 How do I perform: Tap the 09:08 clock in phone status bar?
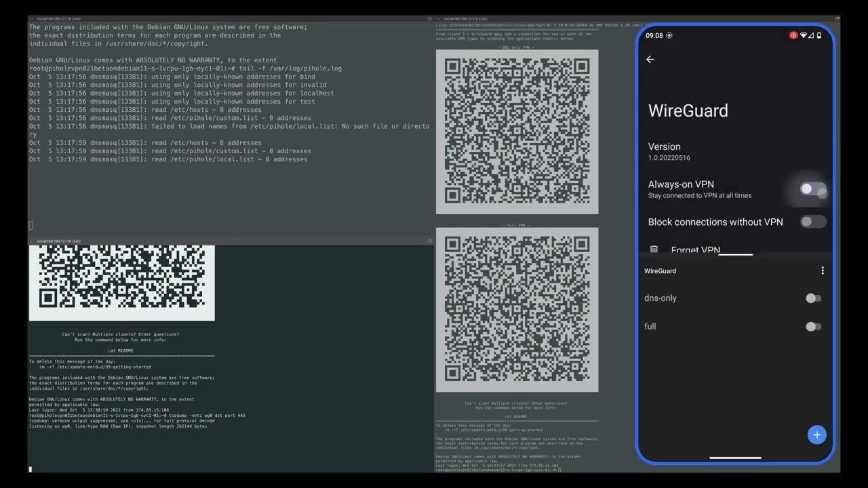click(654, 35)
